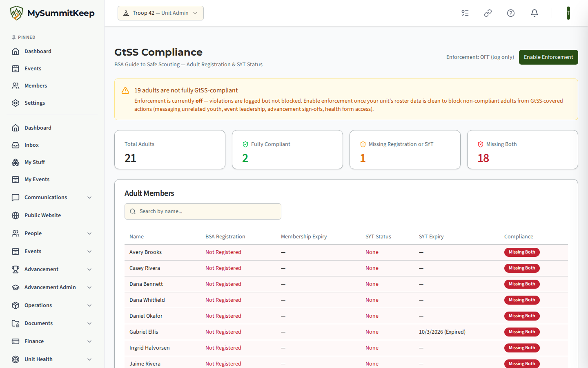The height and width of the screenshot is (368, 588).
Task: Open the checklist icon in top bar
Action: click(x=465, y=13)
